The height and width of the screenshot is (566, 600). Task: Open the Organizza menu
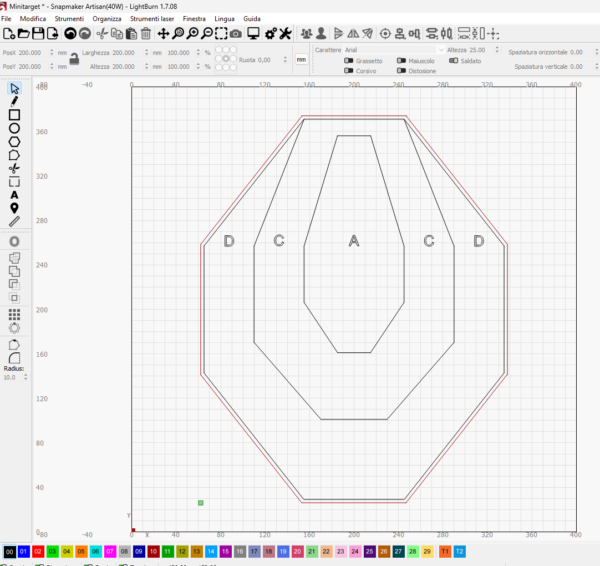click(x=107, y=19)
